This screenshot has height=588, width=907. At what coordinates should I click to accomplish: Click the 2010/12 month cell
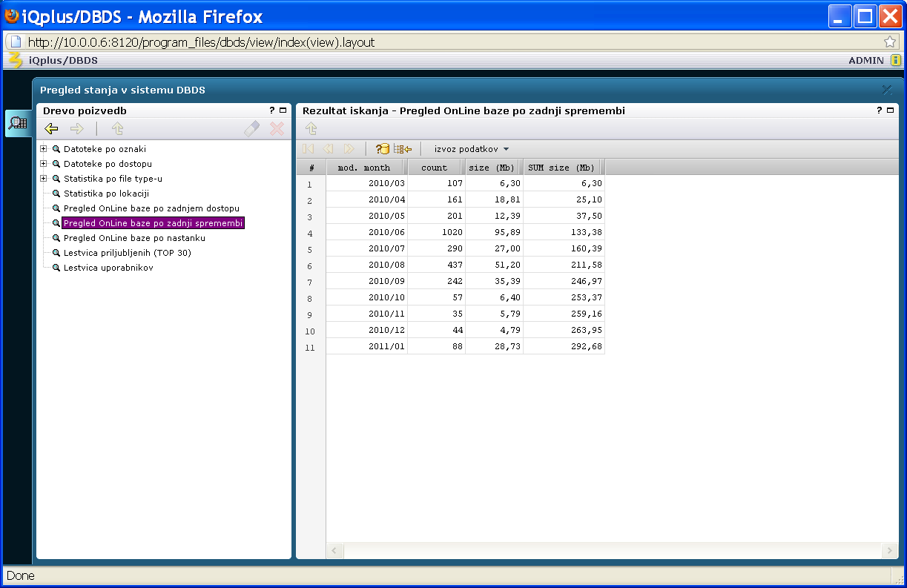366,330
